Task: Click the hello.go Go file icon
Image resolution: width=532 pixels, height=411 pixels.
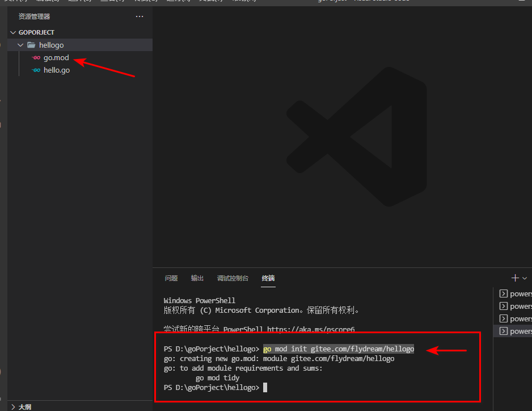Action: tap(36, 70)
